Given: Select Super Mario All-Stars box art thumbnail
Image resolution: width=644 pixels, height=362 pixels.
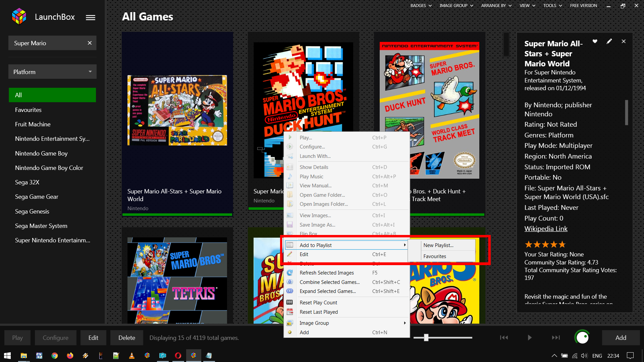Looking at the screenshot, I should pos(177,110).
